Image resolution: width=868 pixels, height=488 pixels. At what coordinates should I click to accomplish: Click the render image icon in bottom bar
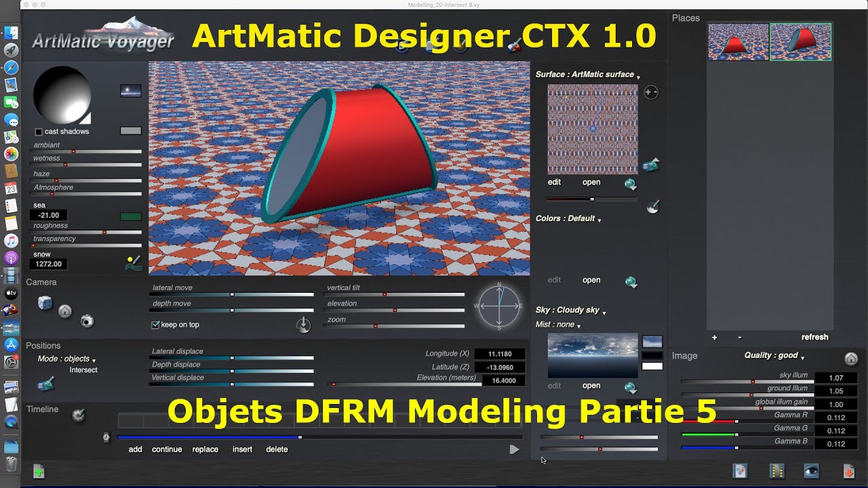[x=740, y=471]
